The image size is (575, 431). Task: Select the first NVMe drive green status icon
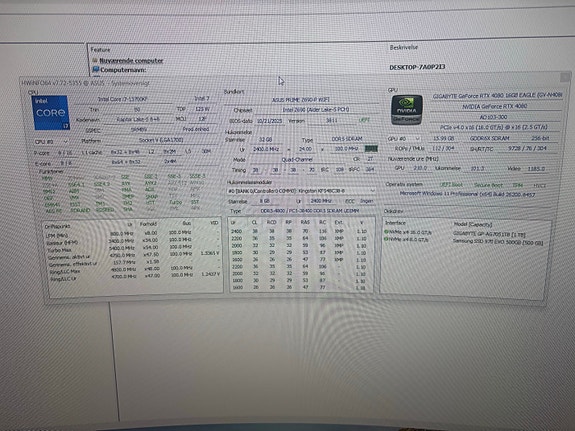386,232
